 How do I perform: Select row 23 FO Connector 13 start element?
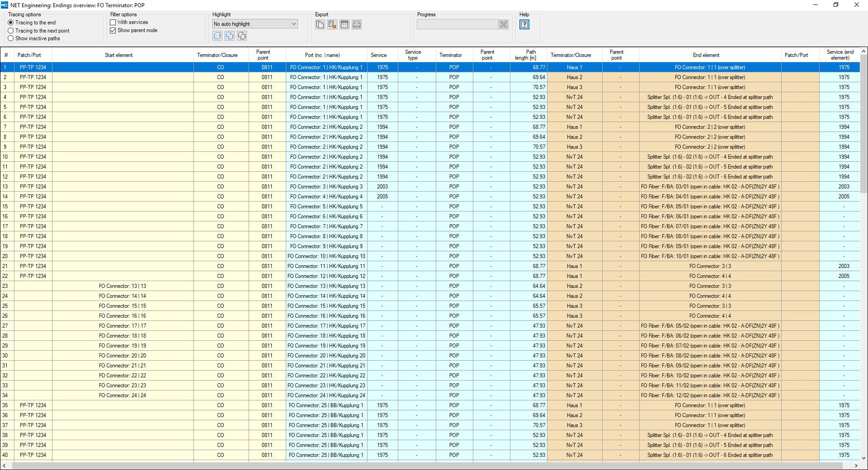point(123,286)
